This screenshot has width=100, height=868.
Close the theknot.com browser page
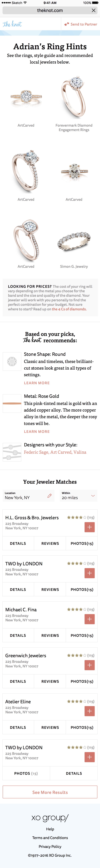94,10
